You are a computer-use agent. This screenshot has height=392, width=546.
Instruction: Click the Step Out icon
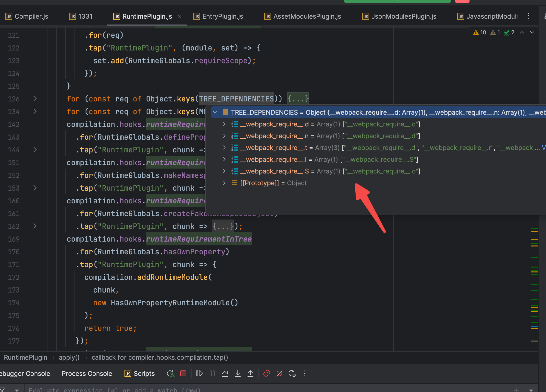250,374
